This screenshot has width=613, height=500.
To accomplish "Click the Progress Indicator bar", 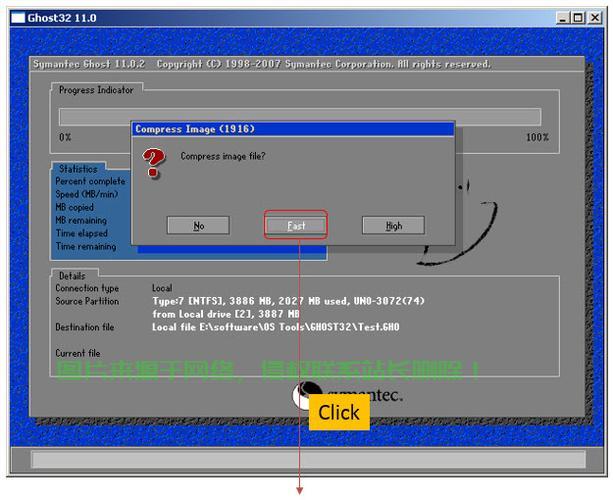I will click(x=300, y=116).
